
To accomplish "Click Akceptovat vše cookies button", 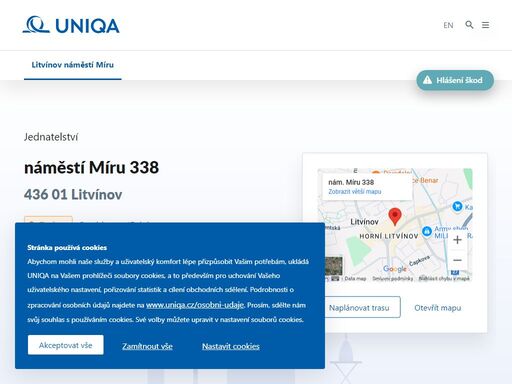I will (x=66, y=345).
